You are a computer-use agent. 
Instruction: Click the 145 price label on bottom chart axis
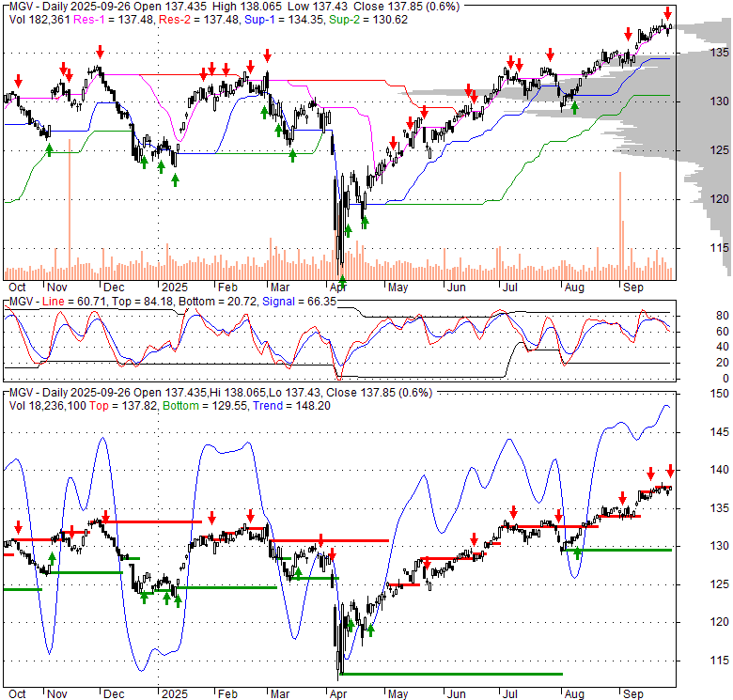click(720, 432)
